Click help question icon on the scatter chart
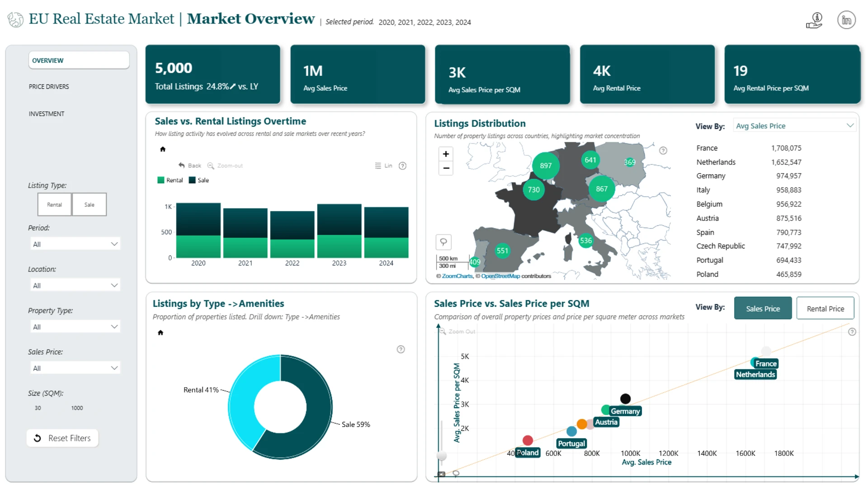This screenshot has height=488, width=868. click(x=852, y=332)
